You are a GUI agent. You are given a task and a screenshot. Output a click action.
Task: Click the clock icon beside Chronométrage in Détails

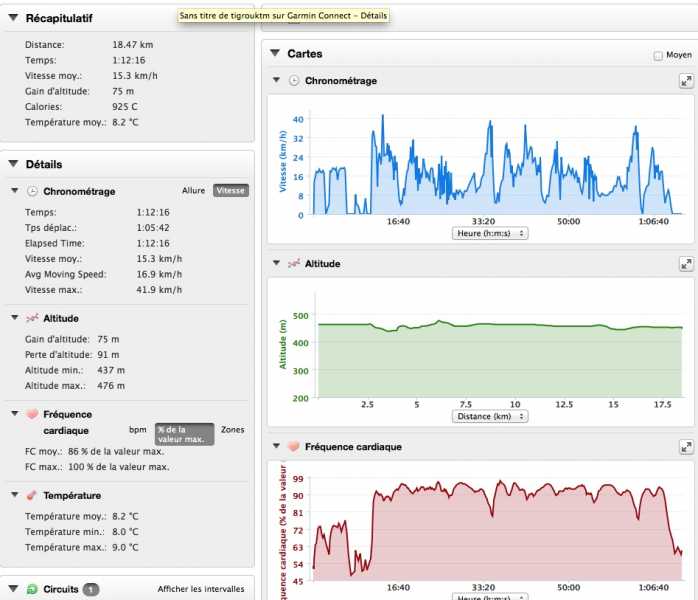(x=32, y=191)
